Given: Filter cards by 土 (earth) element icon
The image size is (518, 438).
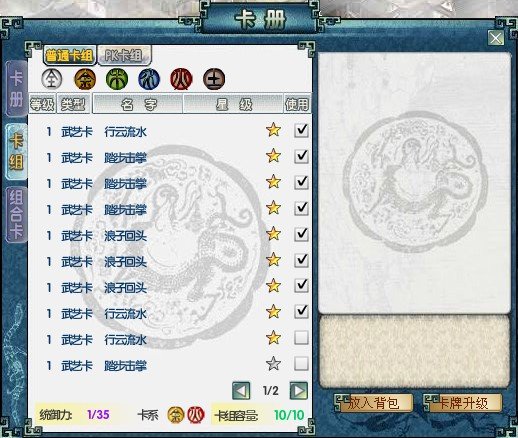Looking at the screenshot, I should point(214,79).
